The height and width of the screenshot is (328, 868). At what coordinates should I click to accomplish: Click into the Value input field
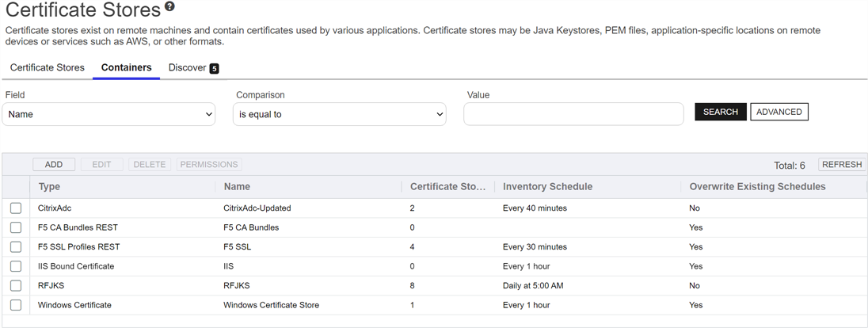click(x=573, y=114)
